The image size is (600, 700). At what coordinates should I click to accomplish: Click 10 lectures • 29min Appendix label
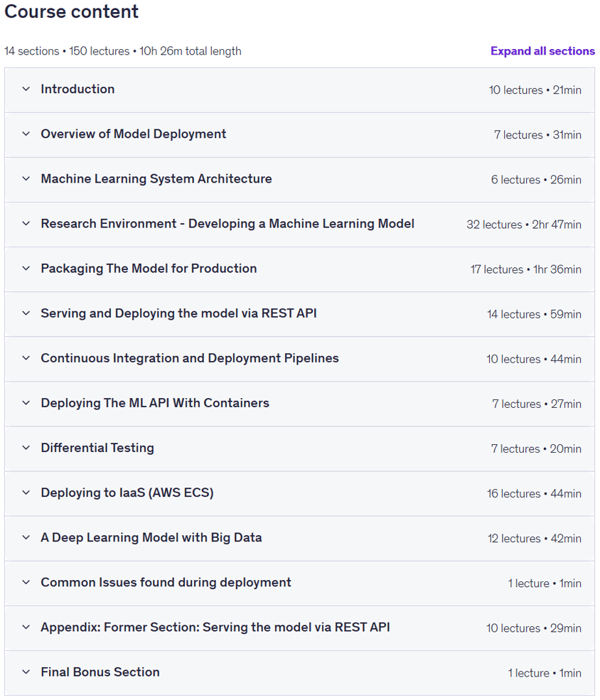point(534,628)
